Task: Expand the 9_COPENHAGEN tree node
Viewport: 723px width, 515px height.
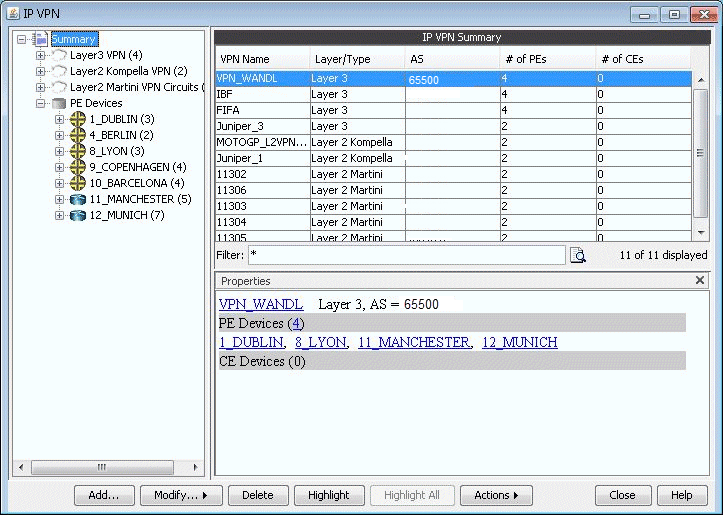Action: pyautogui.click(x=60, y=167)
